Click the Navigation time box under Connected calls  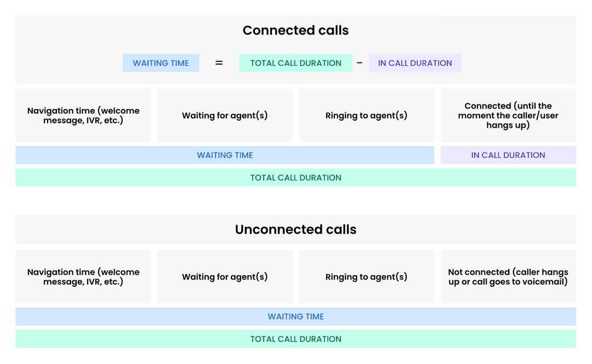click(x=83, y=116)
